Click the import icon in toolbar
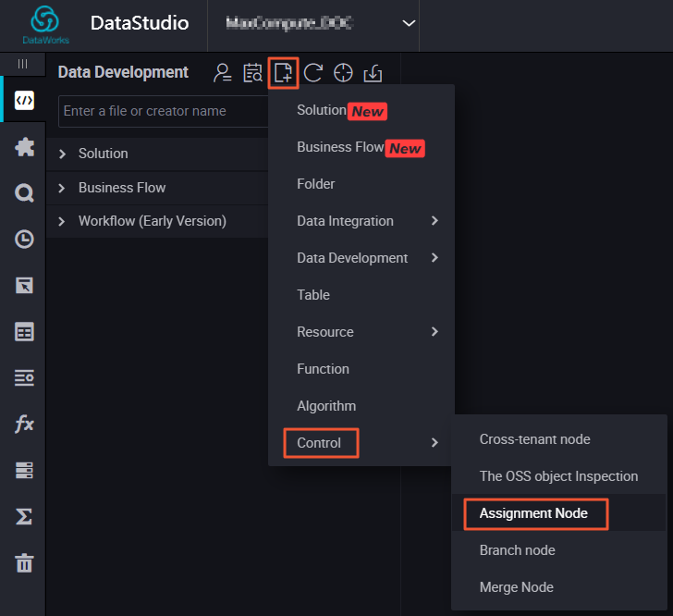The height and width of the screenshot is (616, 673). (x=373, y=73)
